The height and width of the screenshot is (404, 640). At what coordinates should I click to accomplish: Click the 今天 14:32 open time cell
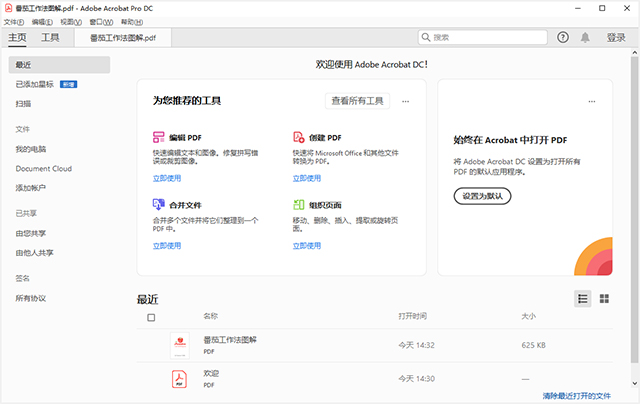[416, 345]
